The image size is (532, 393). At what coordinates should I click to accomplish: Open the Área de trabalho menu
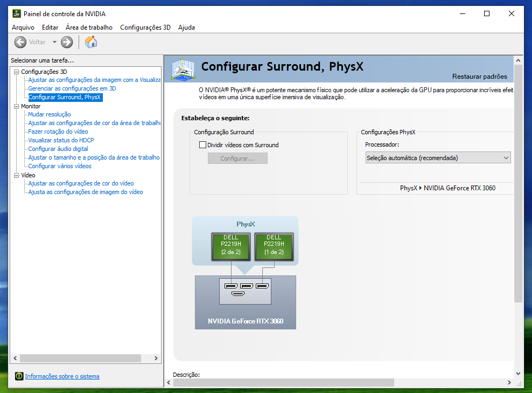pyautogui.click(x=89, y=27)
